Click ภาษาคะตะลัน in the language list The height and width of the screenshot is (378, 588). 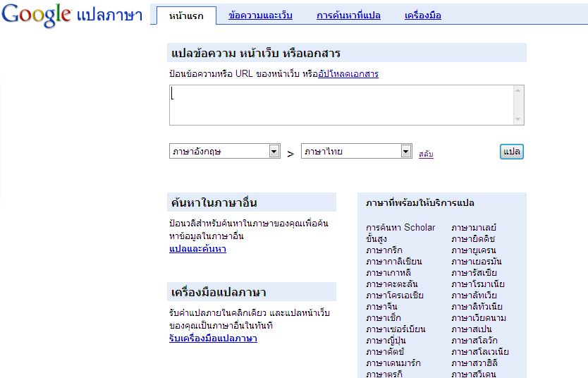coord(392,284)
